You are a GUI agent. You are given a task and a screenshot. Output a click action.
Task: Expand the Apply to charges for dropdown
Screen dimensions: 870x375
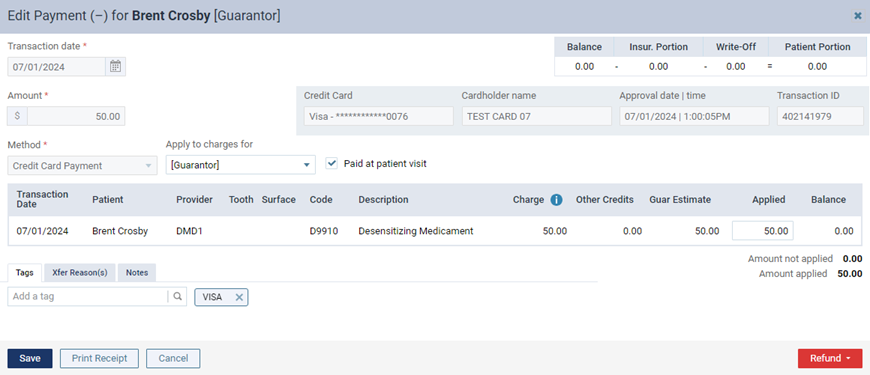click(240, 165)
